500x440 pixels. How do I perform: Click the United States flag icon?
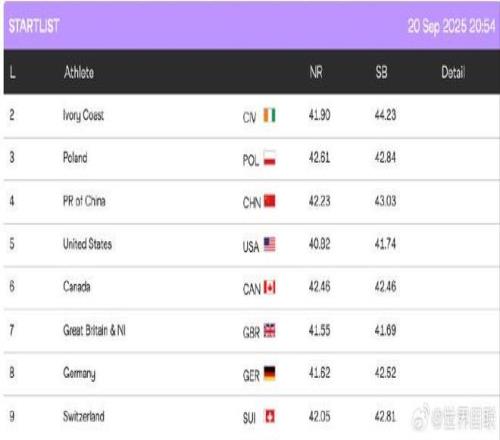point(270,244)
